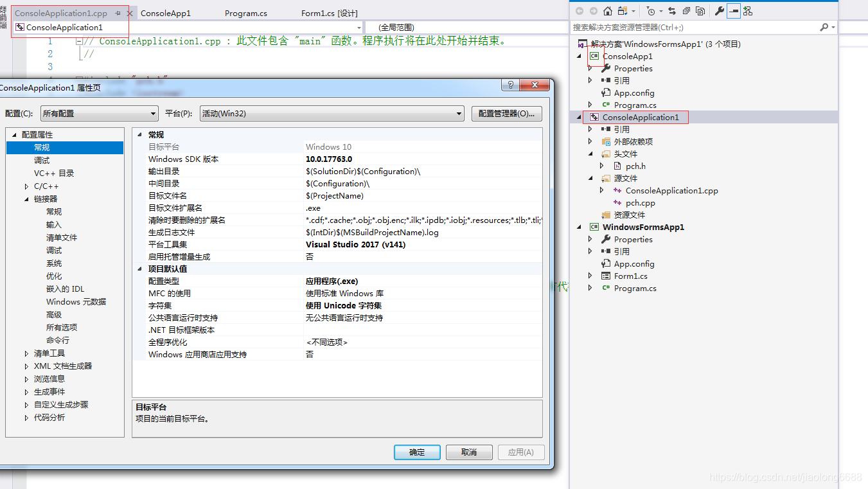Select 输入 under 链接器
Screen dimensions: 868x489
(x=54, y=224)
